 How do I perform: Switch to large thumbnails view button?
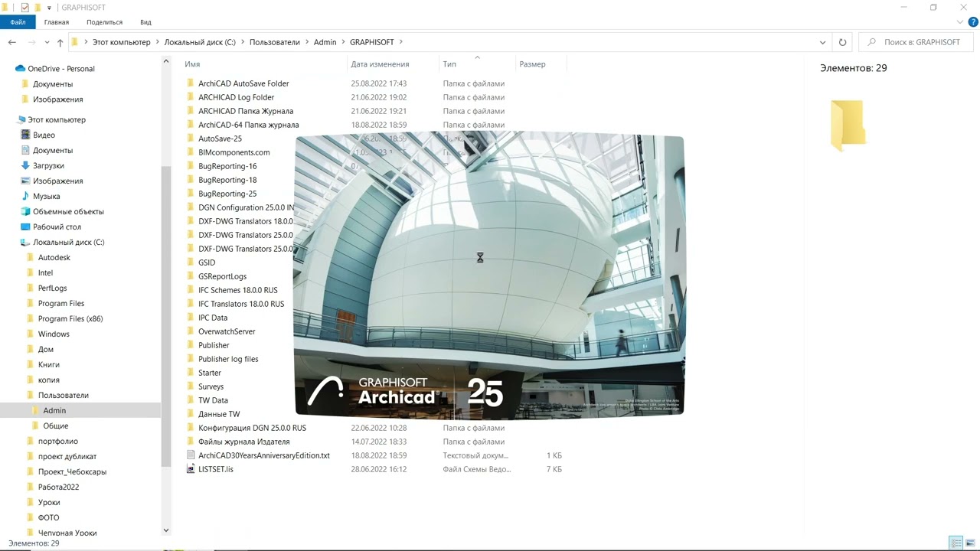pos(970,543)
